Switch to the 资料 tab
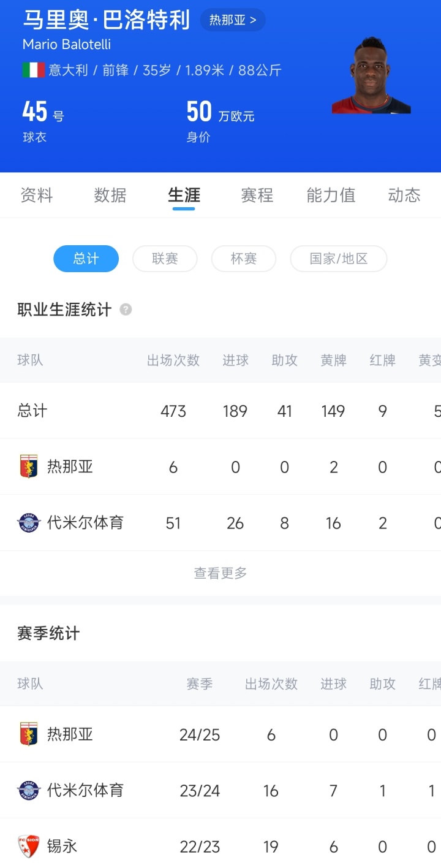The height and width of the screenshot is (868, 441). pyautogui.click(x=37, y=196)
